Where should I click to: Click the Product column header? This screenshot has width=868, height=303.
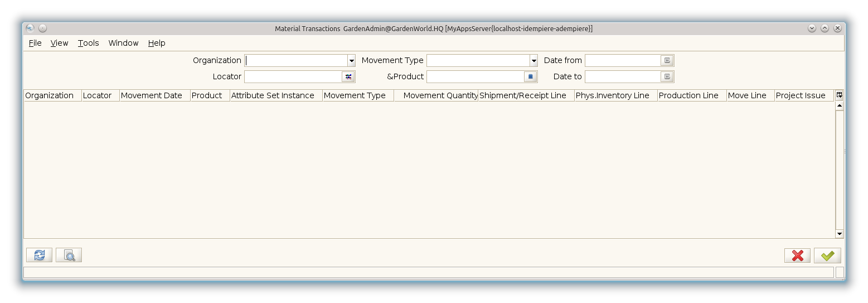[x=207, y=95]
